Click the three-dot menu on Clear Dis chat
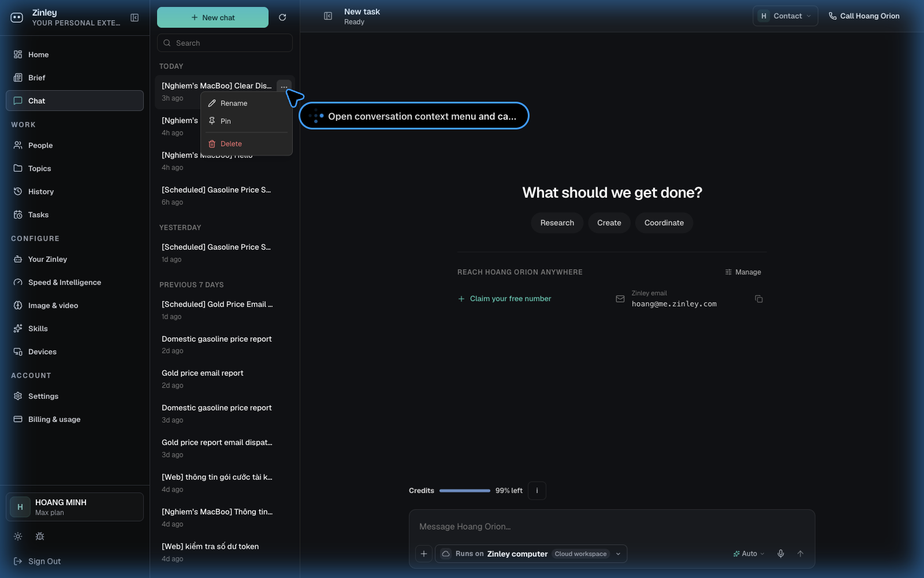Viewport: 924px width, 578px height. click(284, 87)
